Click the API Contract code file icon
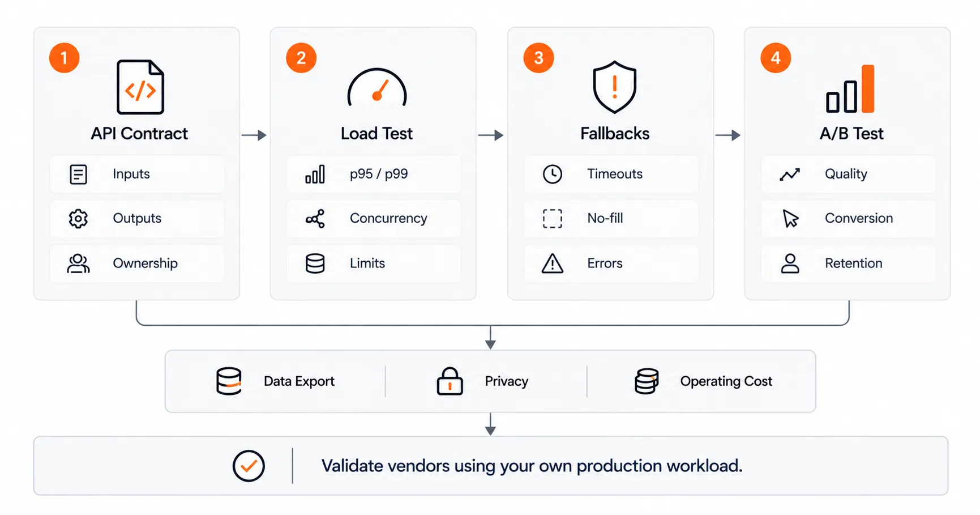This screenshot has width=980, height=515. click(140, 87)
